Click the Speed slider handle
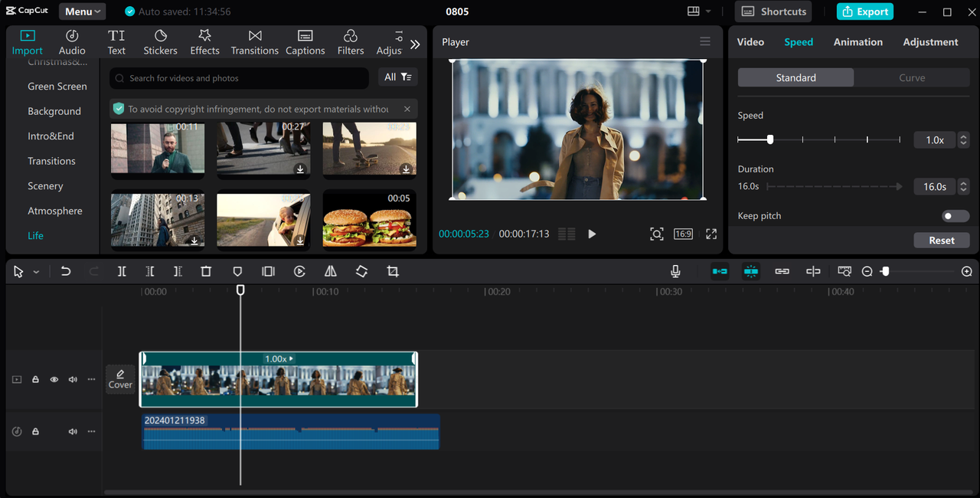The height and width of the screenshot is (498, 980). coord(770,139)
